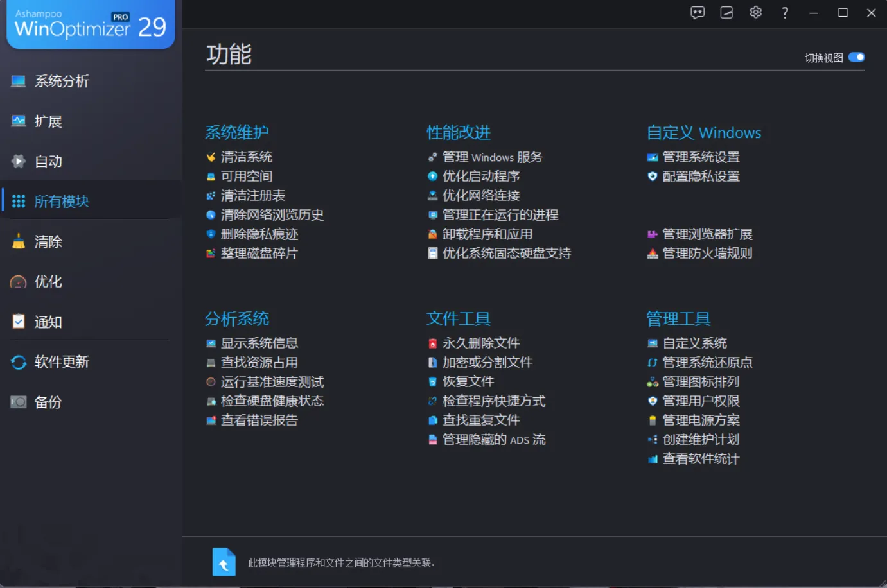Screen dimensions: 887x588
Task: Click the 管理系统还原点 icon
Action: click(653, 363)
